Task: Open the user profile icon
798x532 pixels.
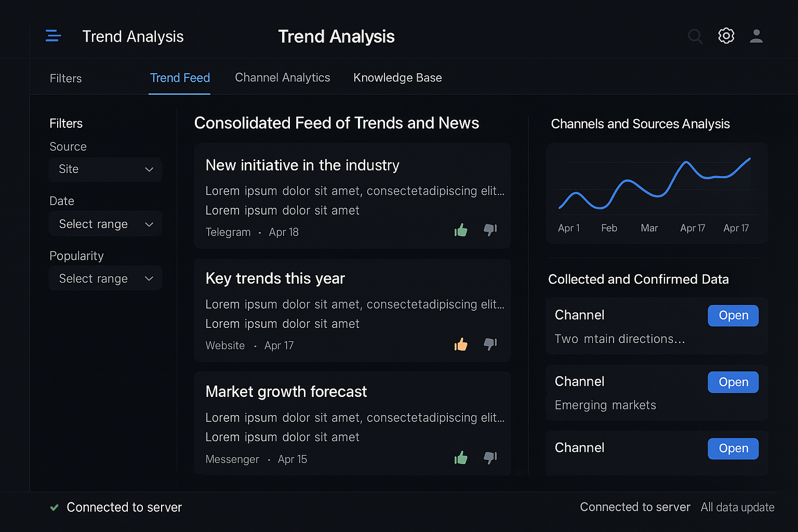Action: pyautogui.click(x=756, y=36)
